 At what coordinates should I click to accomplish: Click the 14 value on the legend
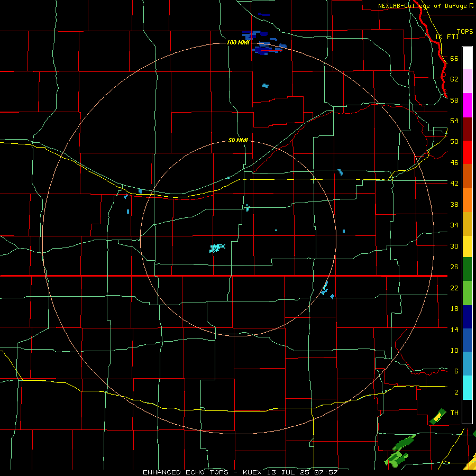[x=454, y=329]
